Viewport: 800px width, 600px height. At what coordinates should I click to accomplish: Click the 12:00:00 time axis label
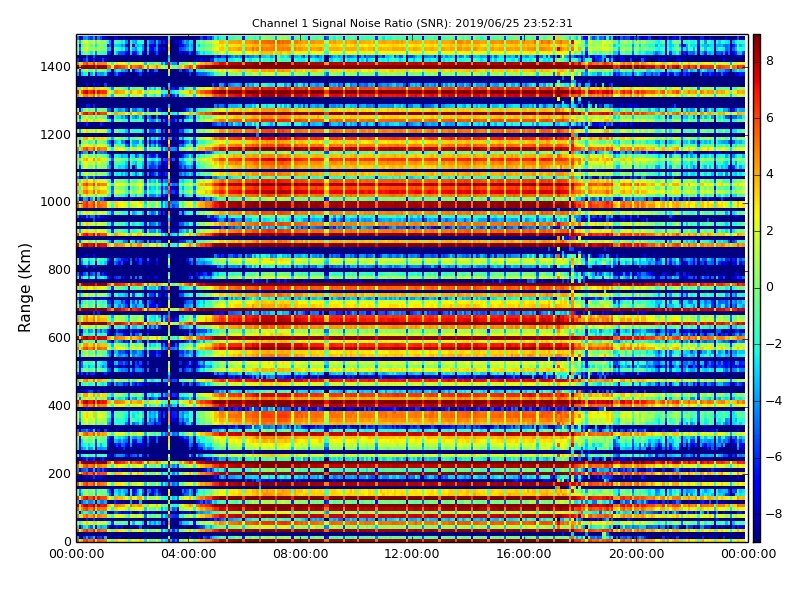click(x=412, y=554)
